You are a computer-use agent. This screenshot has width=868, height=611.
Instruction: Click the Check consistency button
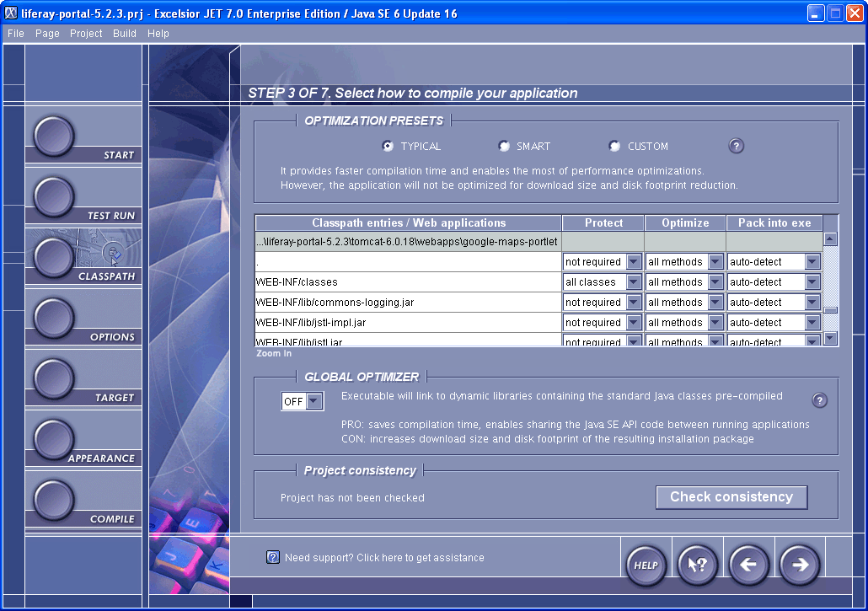(731, 497)
